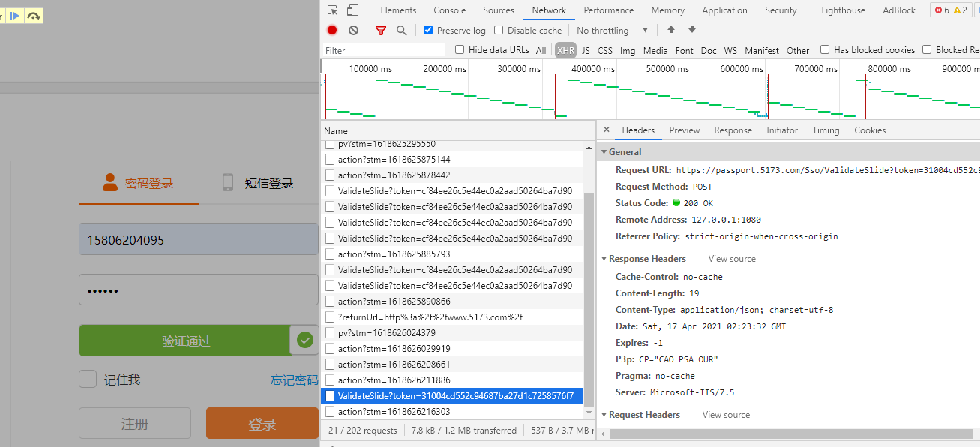Collapse the Request Headers section
This screenshot has width=980, height=447.
tap(604, 415)
